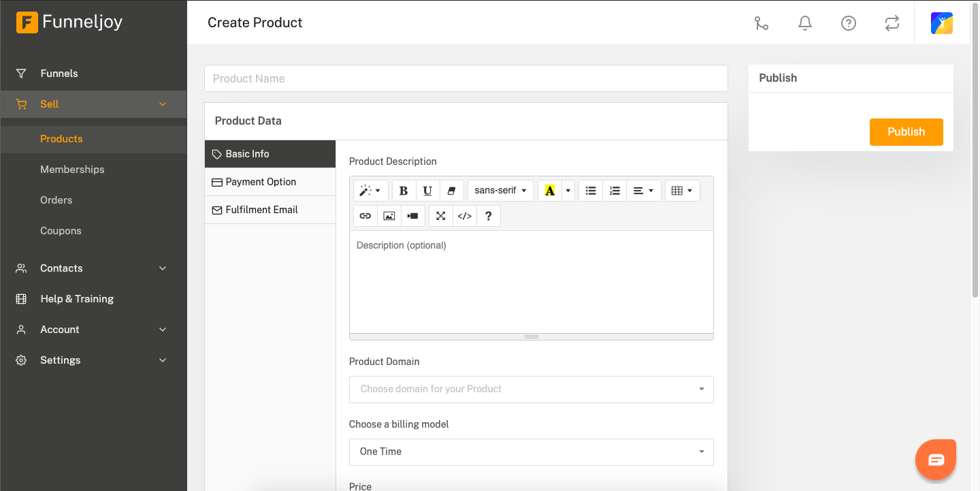Viewport: 980px width, 491px height.
Task: Expand the Settings menu chevron
Action: 163,360
